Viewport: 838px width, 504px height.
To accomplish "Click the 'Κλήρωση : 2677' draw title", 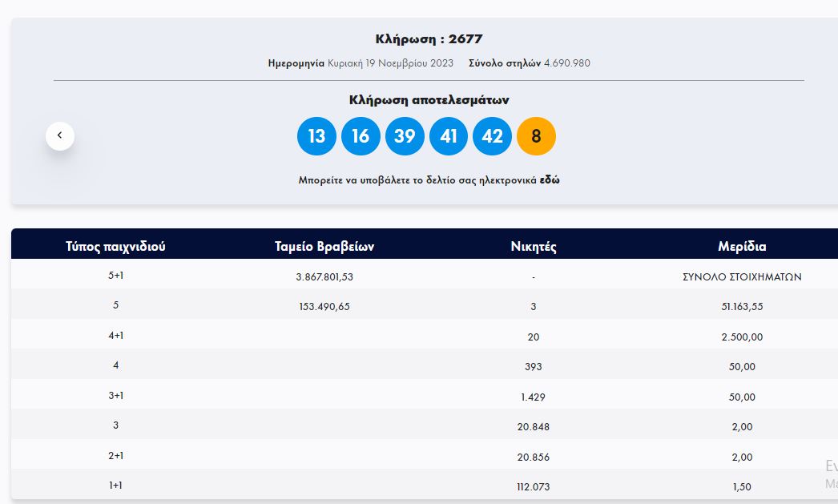I will click(429, 39).
